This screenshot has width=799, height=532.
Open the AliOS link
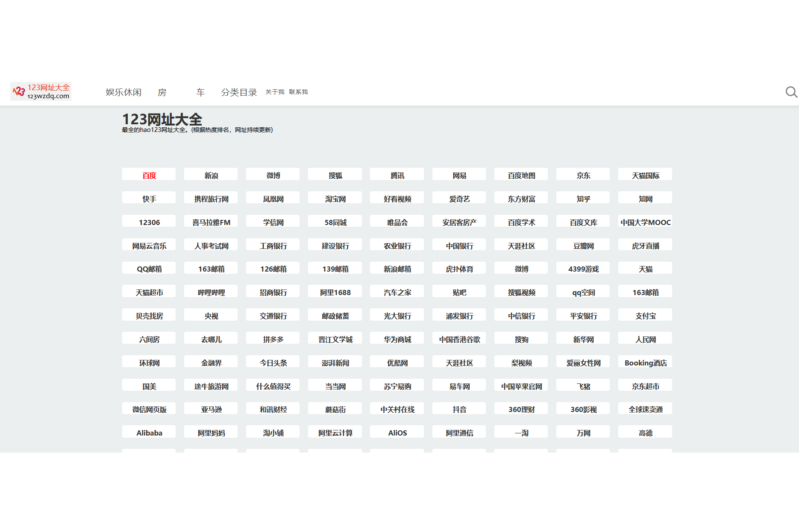click(x=397, y=433)
